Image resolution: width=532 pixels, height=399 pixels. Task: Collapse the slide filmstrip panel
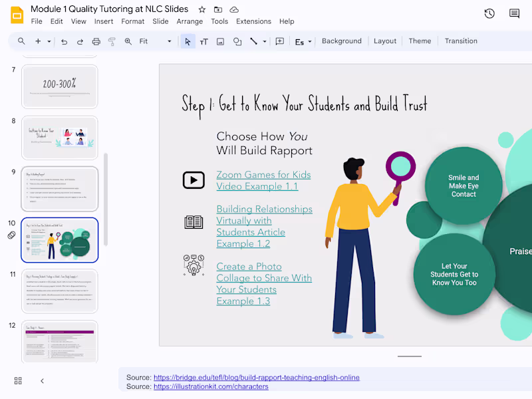pyautogui.click(x=42, y=380)
